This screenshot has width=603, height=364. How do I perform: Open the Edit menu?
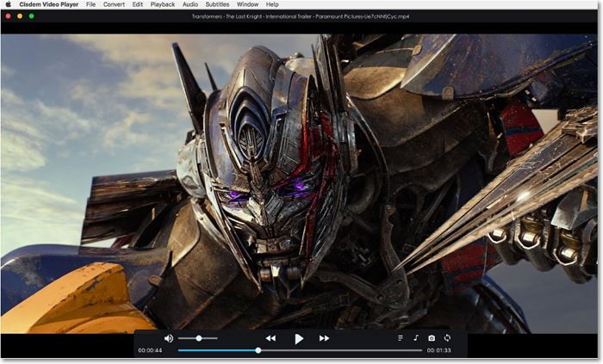137,4
